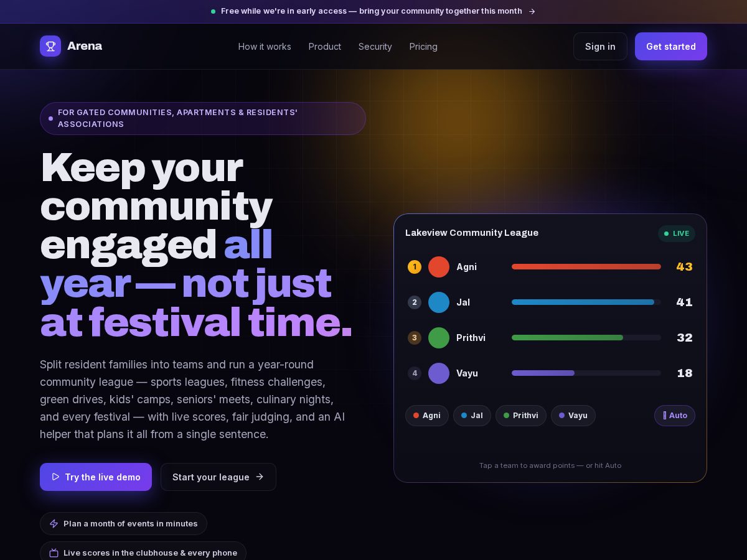Click Prithvi's score of 32
Image resolution: width=747 pixels, height=560 pixels.
click(685, 338)
